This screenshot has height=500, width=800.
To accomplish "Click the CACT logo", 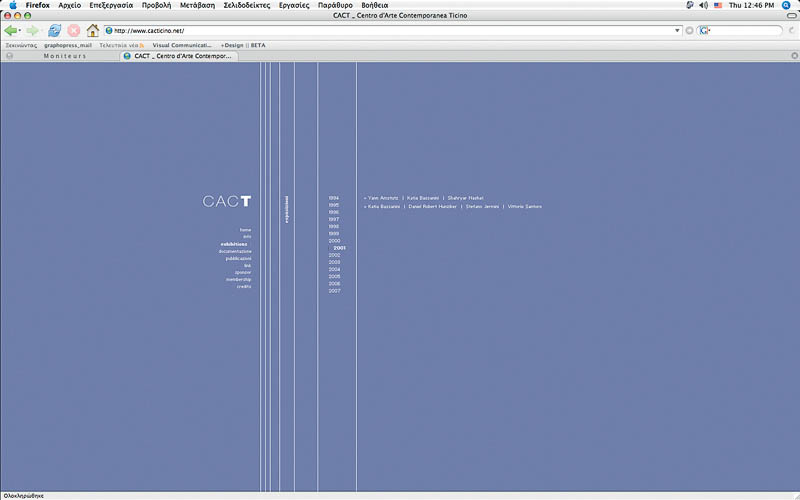I will point(227,201).
